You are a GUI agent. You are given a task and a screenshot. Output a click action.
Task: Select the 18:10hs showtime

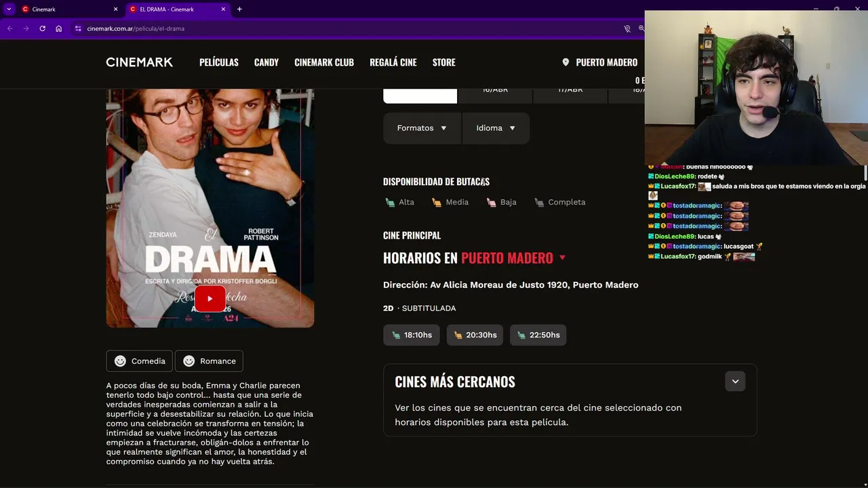click(x=412, y=335)
